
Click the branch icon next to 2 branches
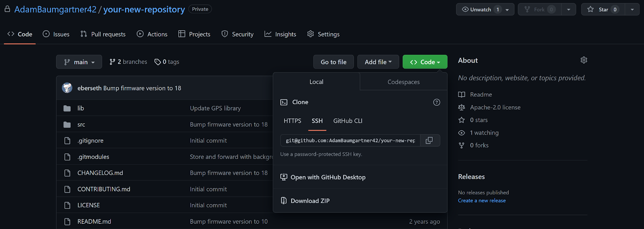click(112, 62)
